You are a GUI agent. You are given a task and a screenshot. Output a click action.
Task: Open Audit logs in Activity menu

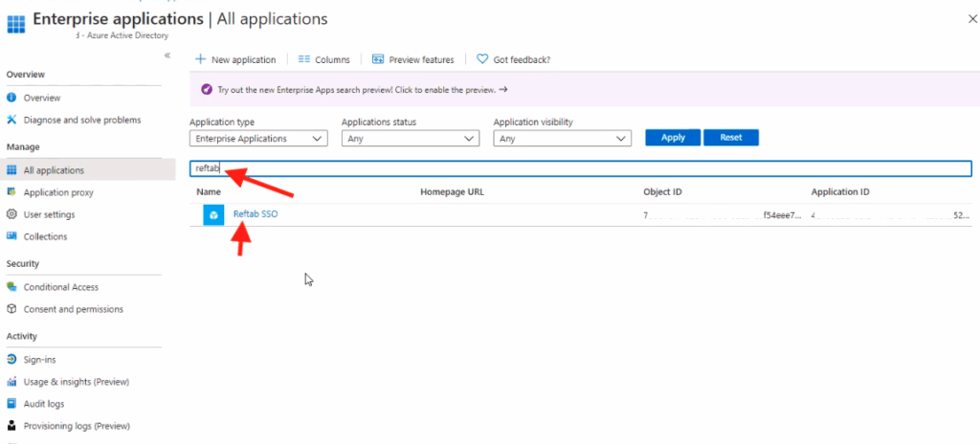tap(44, 404)
